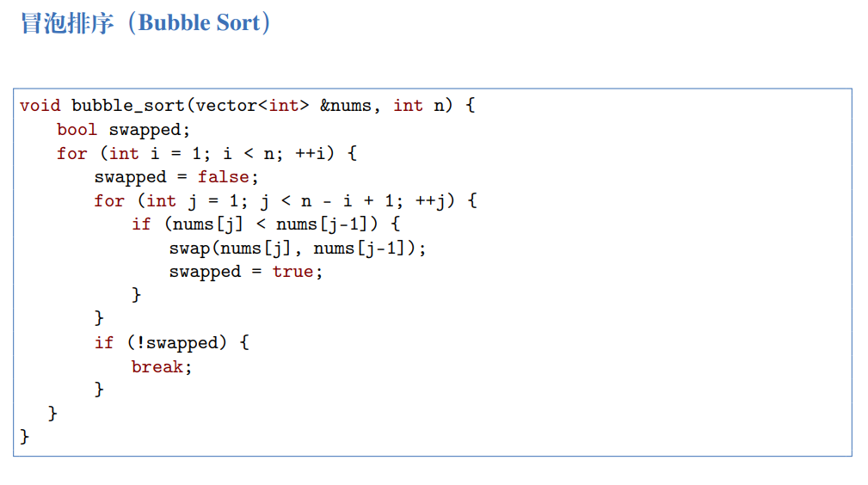Click the 'j < n - i + 1' condition
Viewport: 868px width, 485px height.
tap(328, 201)
